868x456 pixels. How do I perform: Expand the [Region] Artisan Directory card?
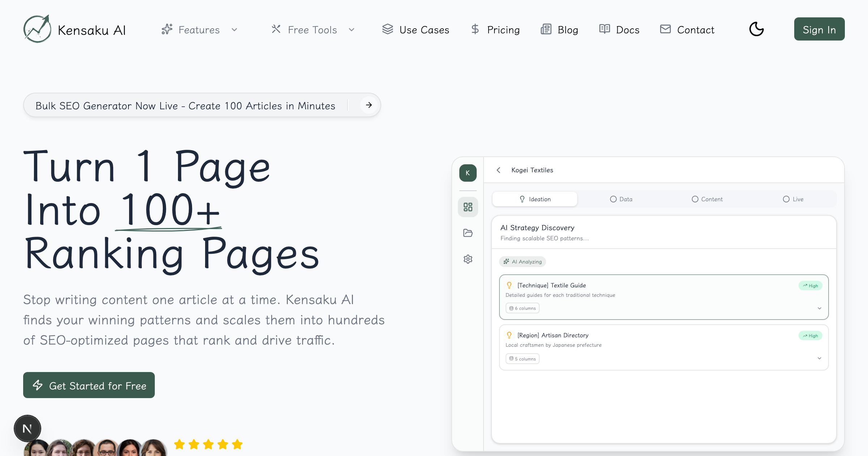pyautogui.click(x=819, y=358)
